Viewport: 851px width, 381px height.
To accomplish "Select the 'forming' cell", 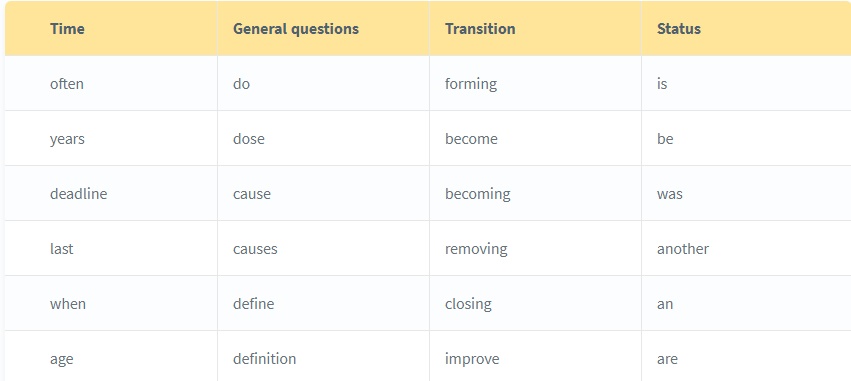I will pyautogui.click(x=535, y=84).
